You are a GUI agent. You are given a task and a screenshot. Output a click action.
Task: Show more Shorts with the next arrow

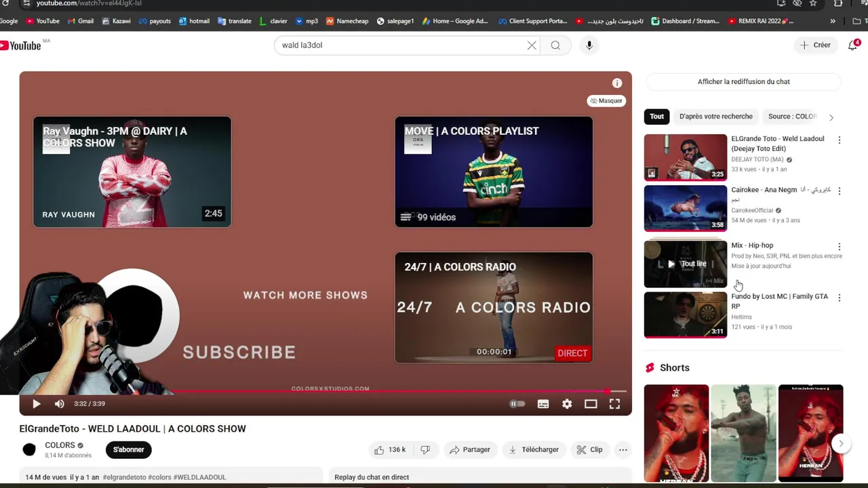[x=841, y=444]
